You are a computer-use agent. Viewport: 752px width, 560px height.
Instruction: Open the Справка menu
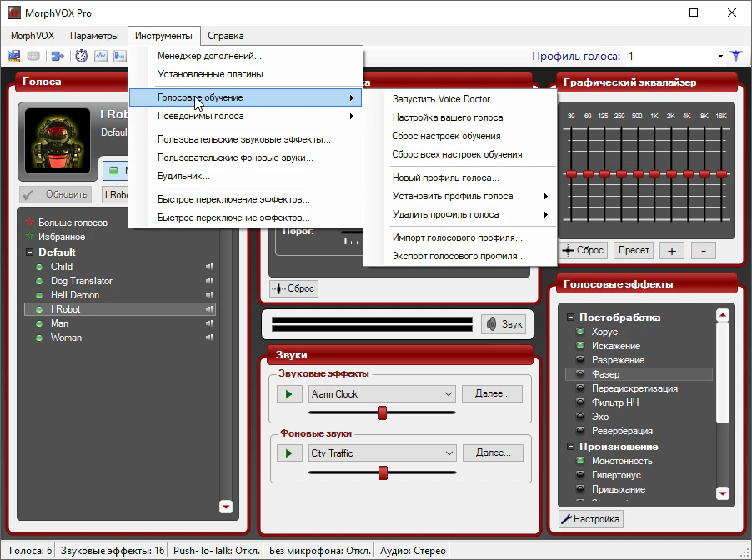[x=225, y=36]
